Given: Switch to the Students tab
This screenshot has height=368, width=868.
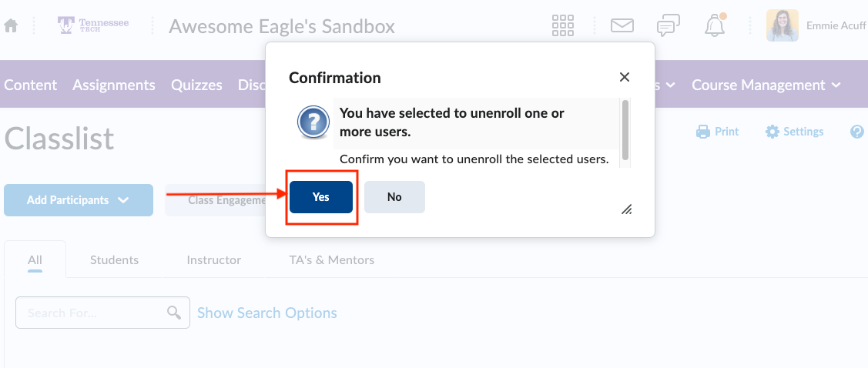Looking at the screenshot, I should [x=114, y=259].
